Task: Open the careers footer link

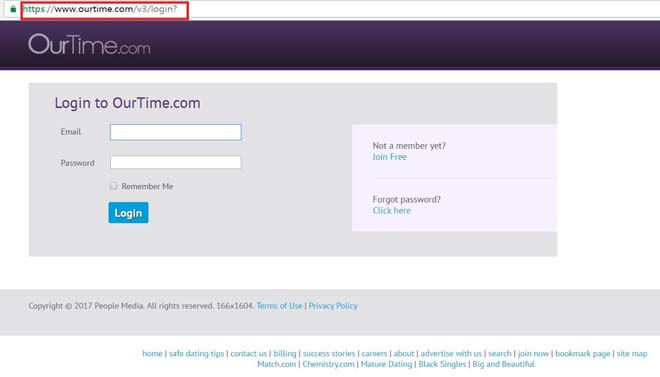Action: coord(374,353)
